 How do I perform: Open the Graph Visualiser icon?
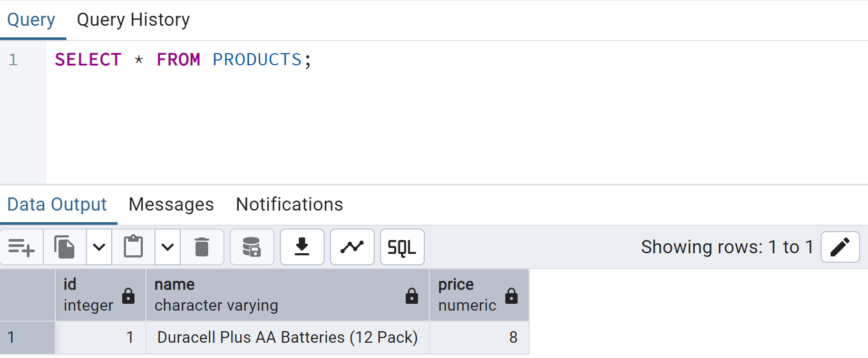coord(352,247)
